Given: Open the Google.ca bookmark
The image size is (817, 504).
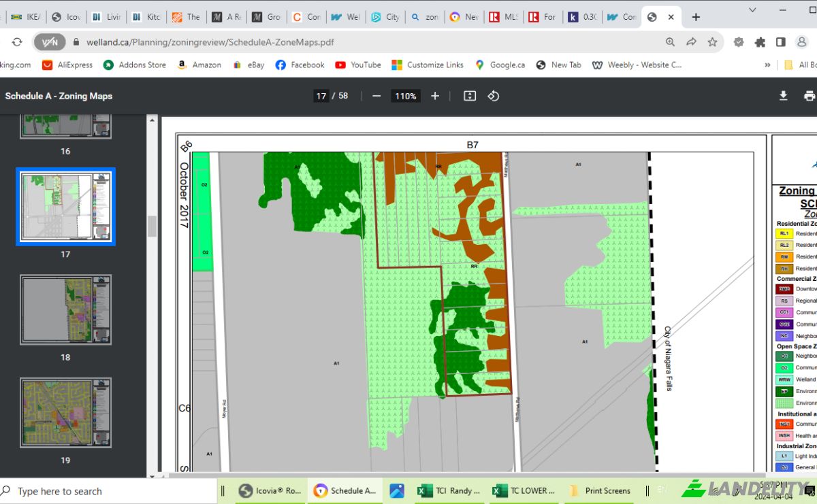Looking at the screenshot, I should 500,65.
